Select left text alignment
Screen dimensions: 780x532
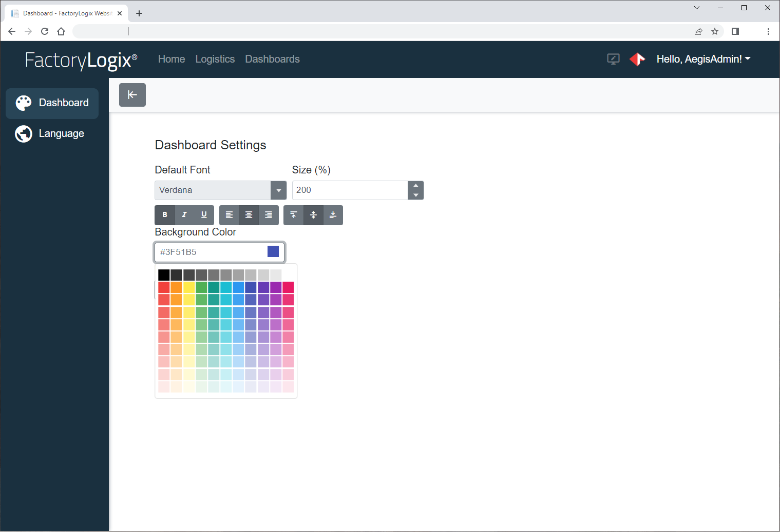(229, 215)
